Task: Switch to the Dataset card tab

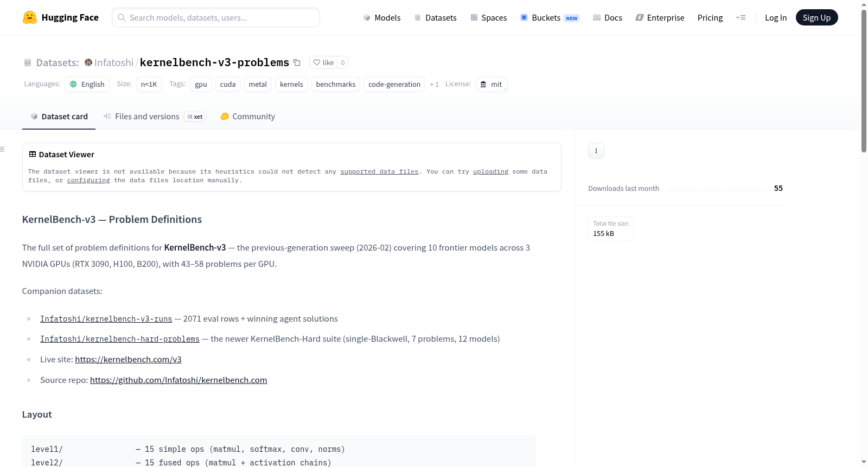Action: point(59,117)
